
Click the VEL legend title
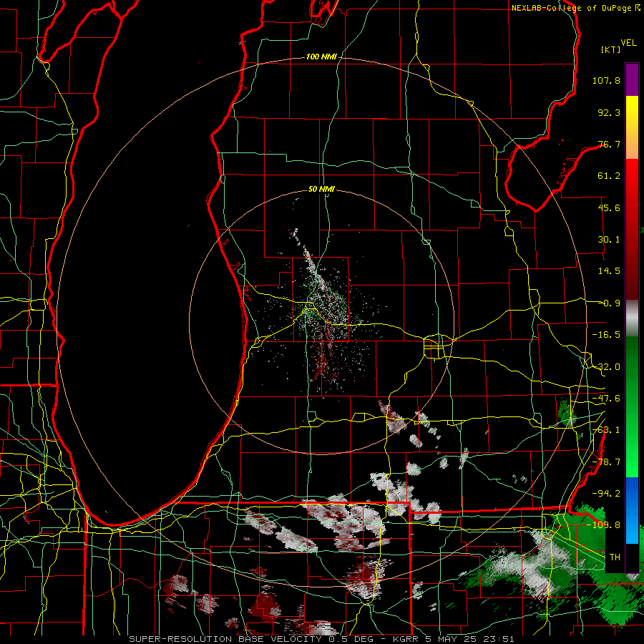(x=628, y=43)
